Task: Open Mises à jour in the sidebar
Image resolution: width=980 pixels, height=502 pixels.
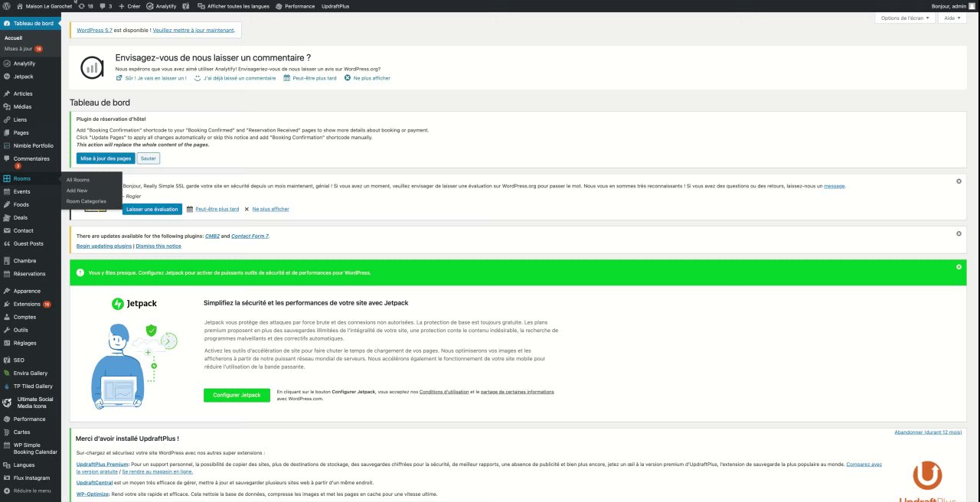Action: [23, 48]
